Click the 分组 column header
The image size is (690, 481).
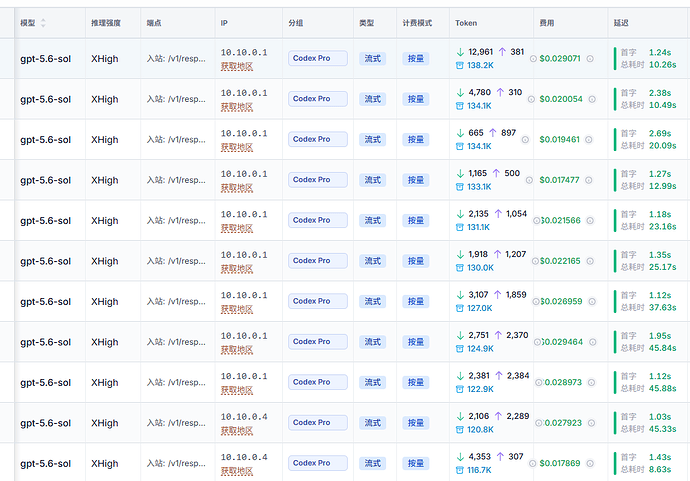click(x=296, y=23)
